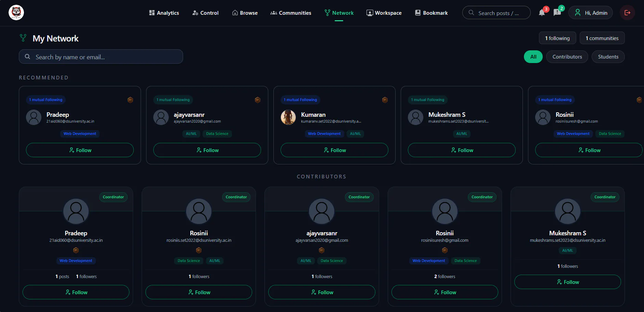The width and height of the screenshot is (644, 312).
Task: Open the notifications bell icon
Action: click(542, 13)
